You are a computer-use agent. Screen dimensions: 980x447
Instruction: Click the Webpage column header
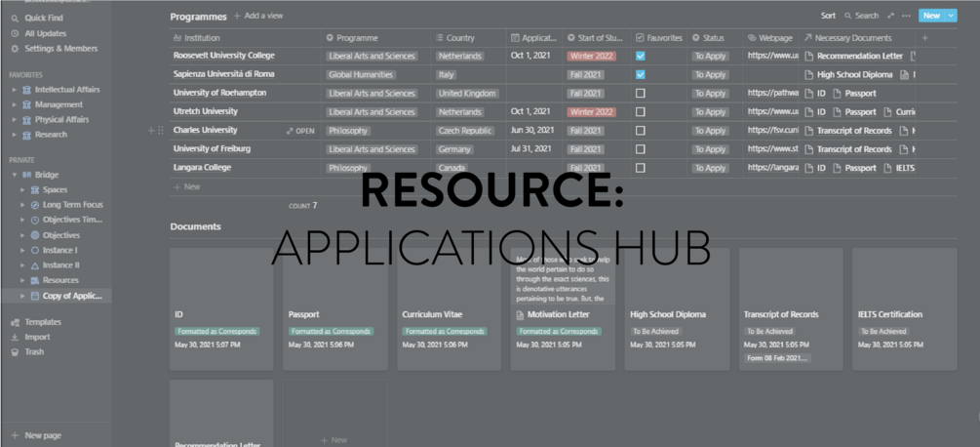click(x=770, y=38)
